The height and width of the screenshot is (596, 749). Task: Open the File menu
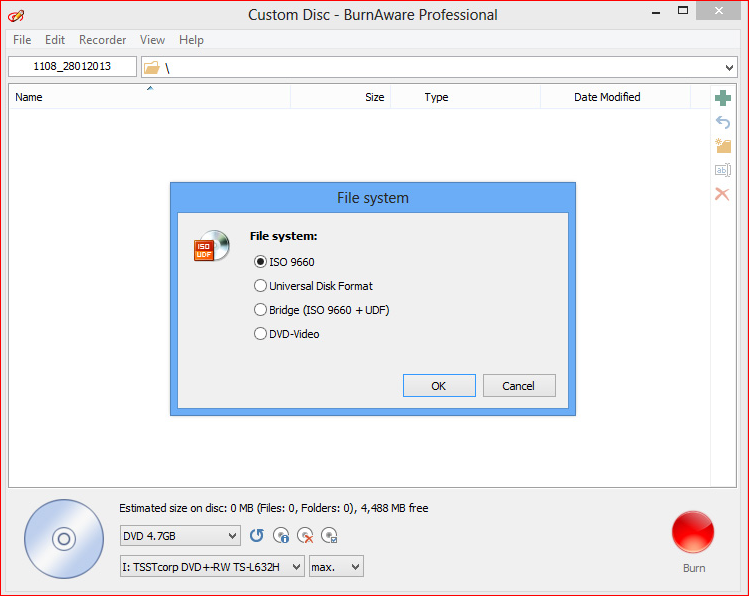(22, 40)
